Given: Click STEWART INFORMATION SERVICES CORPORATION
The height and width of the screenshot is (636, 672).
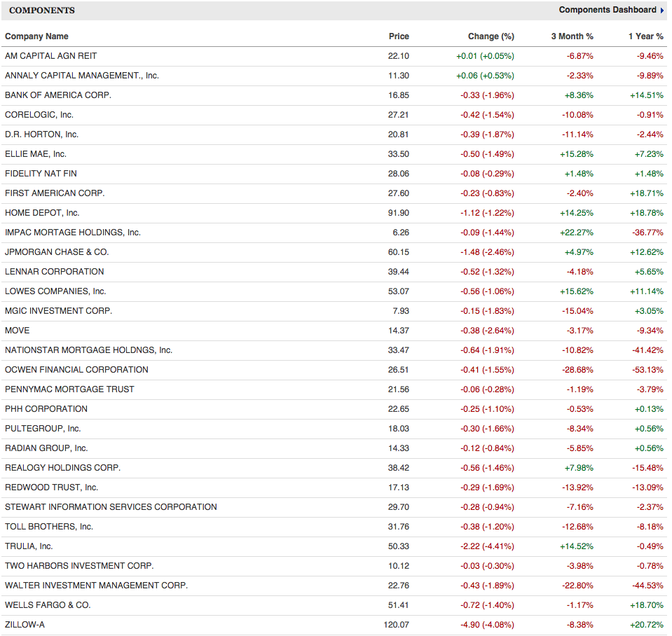Looking at the screenshot, I should [x=111, y=507].
